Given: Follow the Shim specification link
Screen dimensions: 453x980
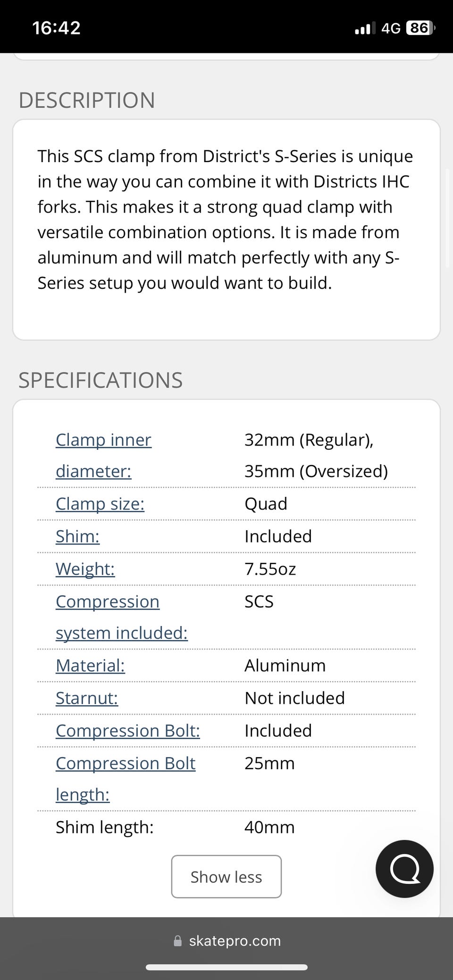Looking at the screenshot, I should (x=77, y=536).
